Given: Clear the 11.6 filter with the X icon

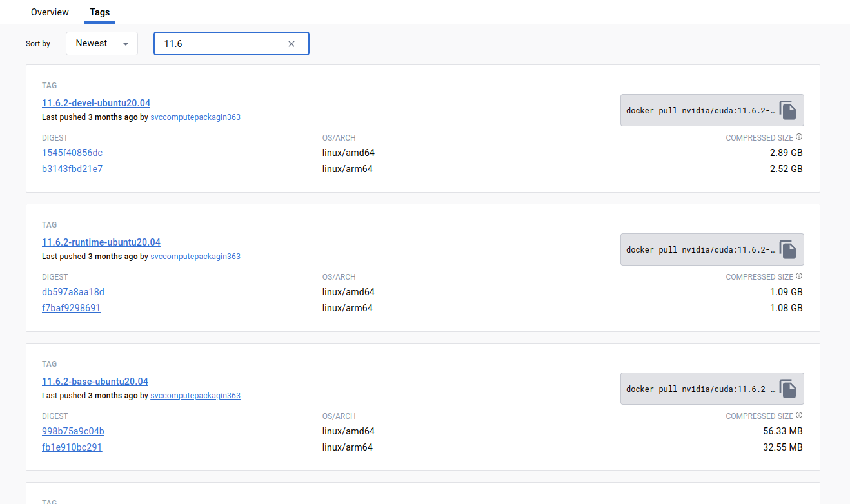Looking at the screenshot, I should click(292, 44).
